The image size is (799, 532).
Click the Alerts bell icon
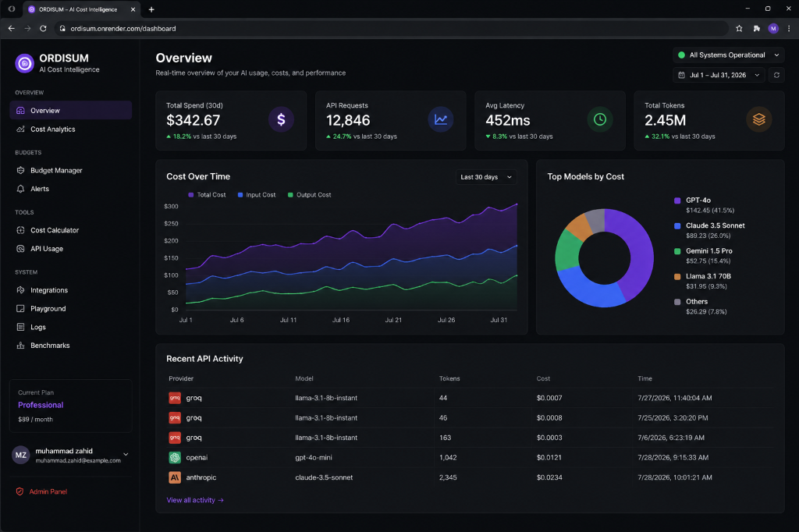coord(20,189)
